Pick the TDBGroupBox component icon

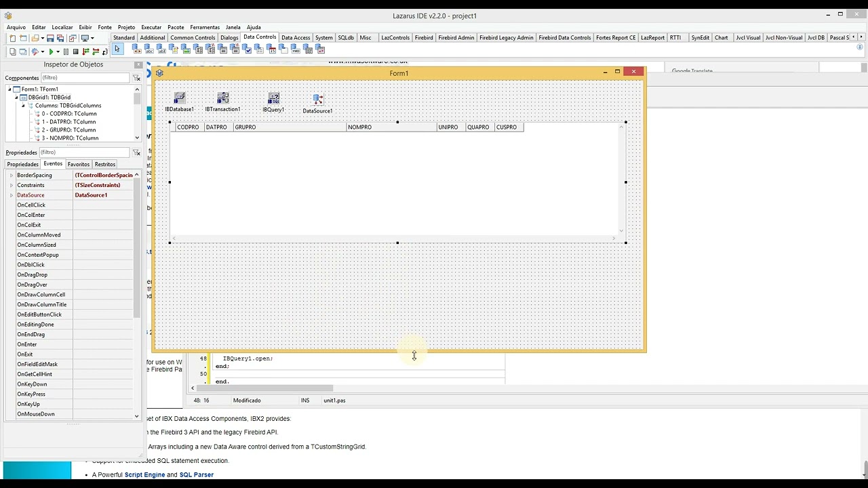(x=283, y=49)
